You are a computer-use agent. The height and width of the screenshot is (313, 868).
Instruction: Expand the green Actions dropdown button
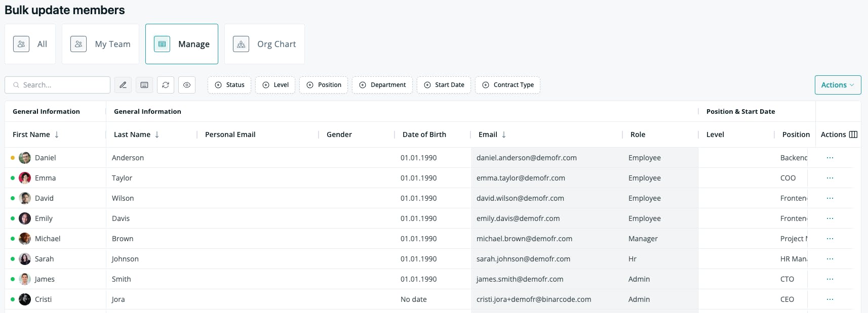[x=838, y=85]
